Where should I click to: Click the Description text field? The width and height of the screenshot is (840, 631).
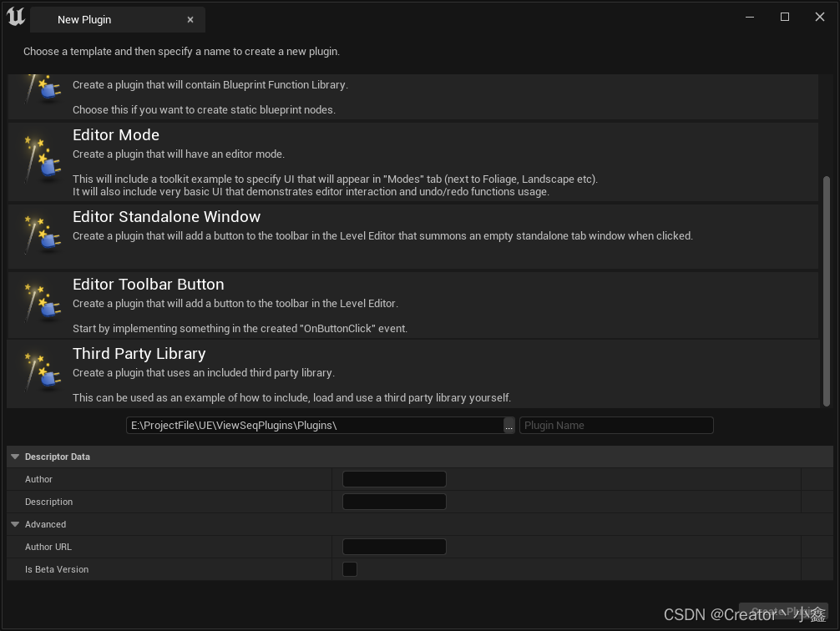coord(394,502)
